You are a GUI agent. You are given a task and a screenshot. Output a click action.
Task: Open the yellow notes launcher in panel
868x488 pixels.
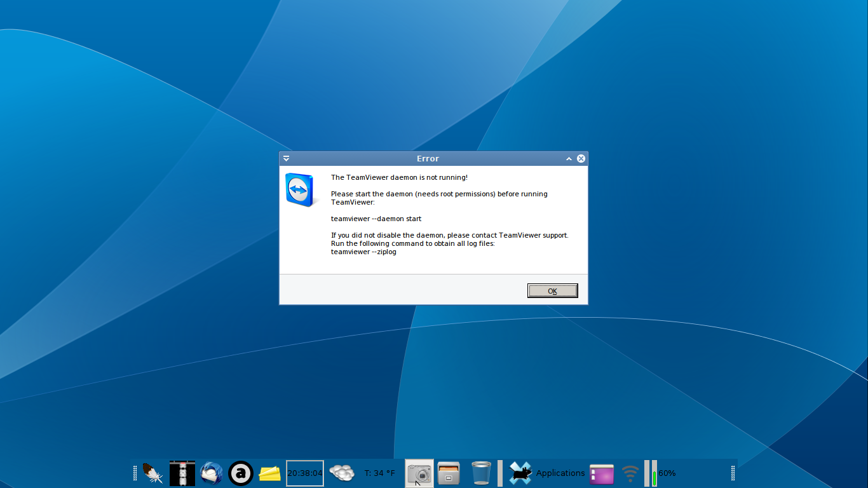click(270, 473)
